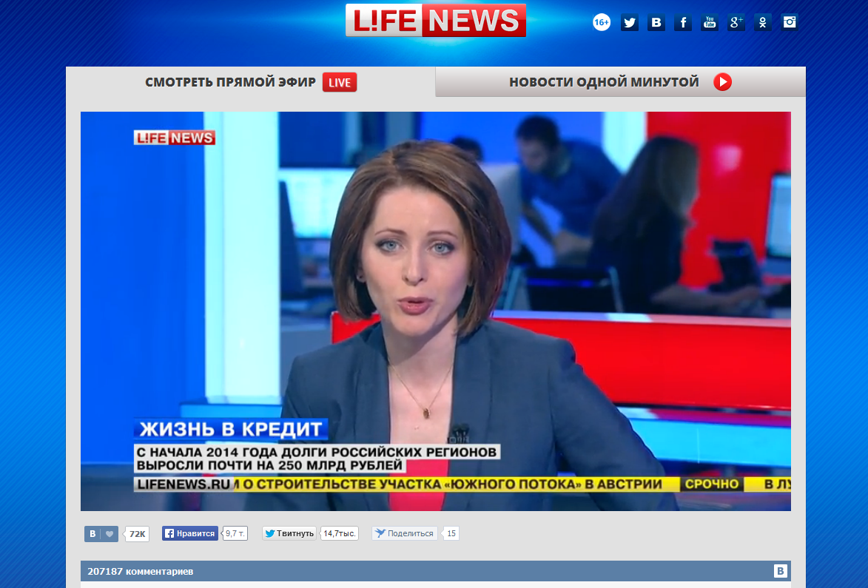
Task: Click the VK icon in comments bar
Action: point(780,572)
